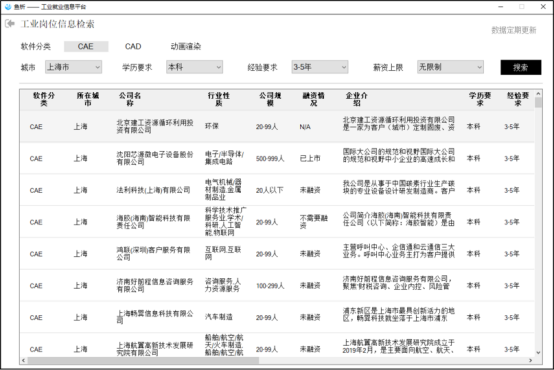Click the vertical scrollbar down arrow
554x370 pixels.
pos(538,352)
